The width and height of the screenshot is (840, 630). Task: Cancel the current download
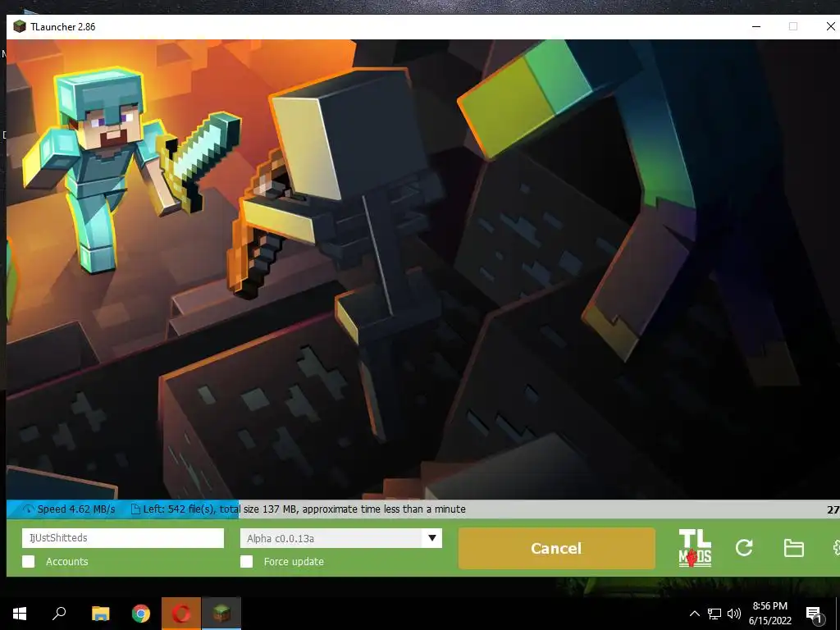click(557, 548)
